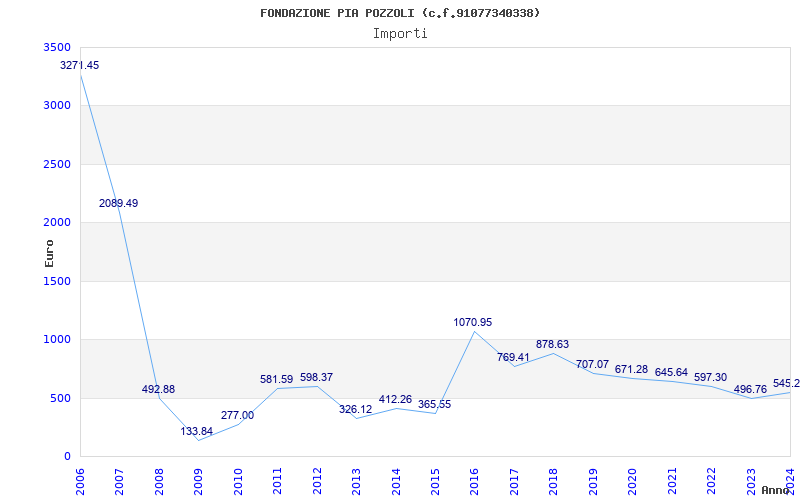Select the 277.00 data label
The height and width of the screenshot is (500, 800).
[237, 415]
